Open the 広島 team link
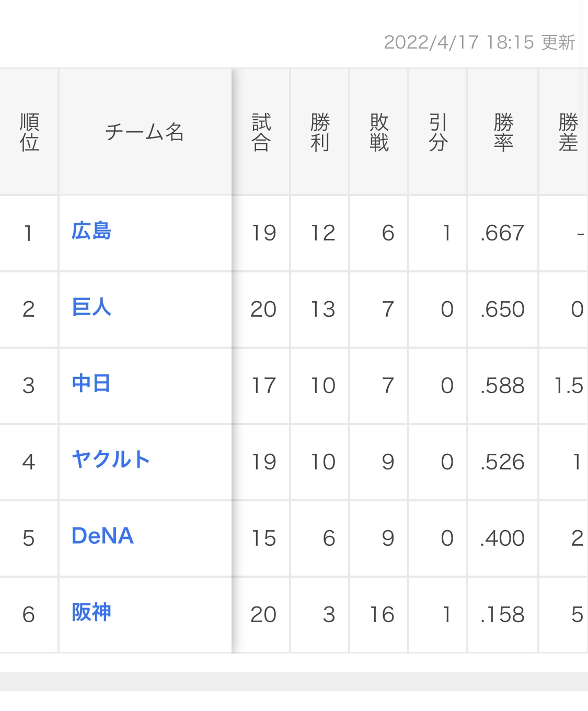 click(x=91, y=231)
